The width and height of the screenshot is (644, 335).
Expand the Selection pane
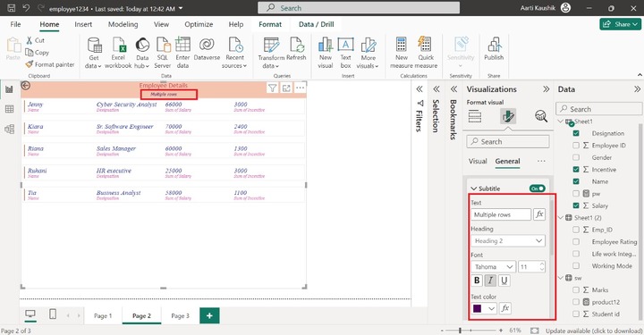436,89
